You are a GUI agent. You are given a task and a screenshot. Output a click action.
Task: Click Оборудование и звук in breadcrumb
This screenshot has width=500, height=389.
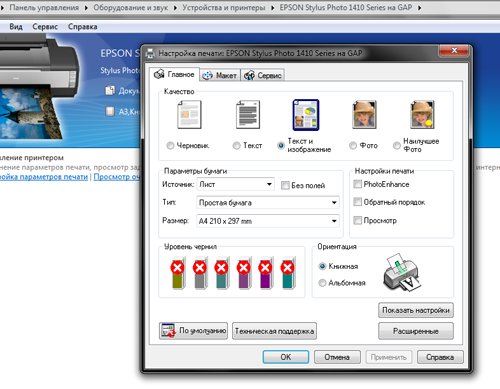(131, 7)
